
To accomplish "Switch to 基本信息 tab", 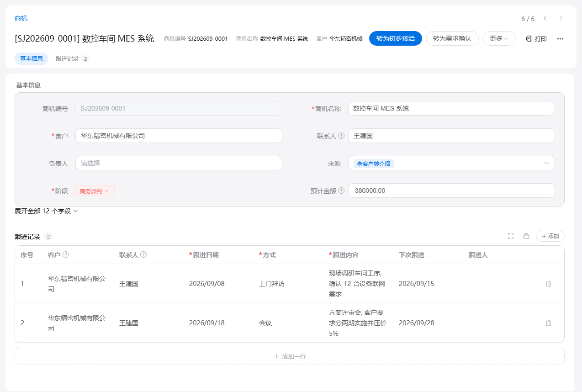I will pos(32,58).
